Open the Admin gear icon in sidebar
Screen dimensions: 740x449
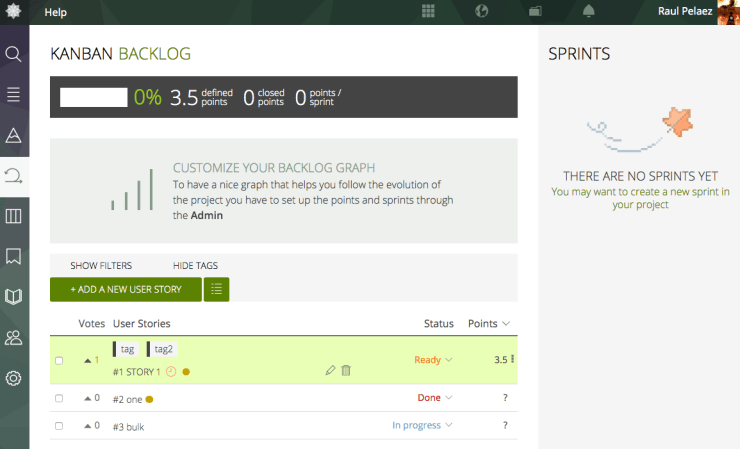[x=14, y=378]
